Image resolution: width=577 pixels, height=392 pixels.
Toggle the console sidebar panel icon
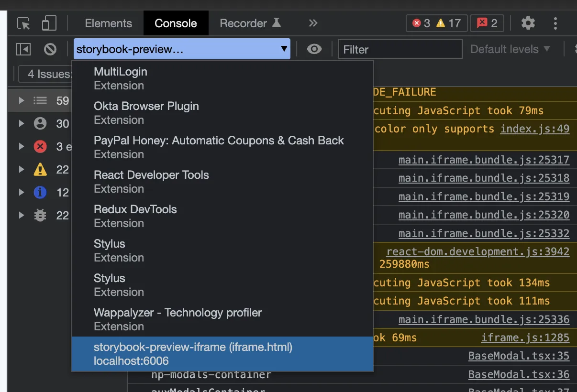pos(23,49)
